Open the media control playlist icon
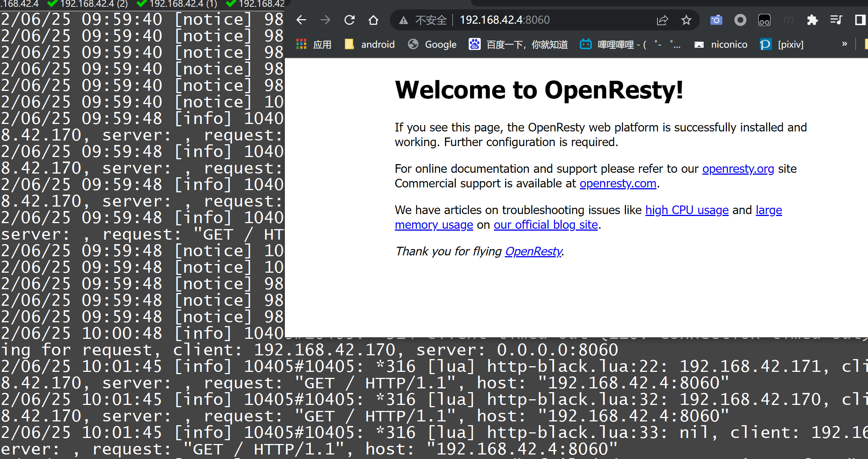The height and width of the screenshot is (459, 868). (836, 20)
